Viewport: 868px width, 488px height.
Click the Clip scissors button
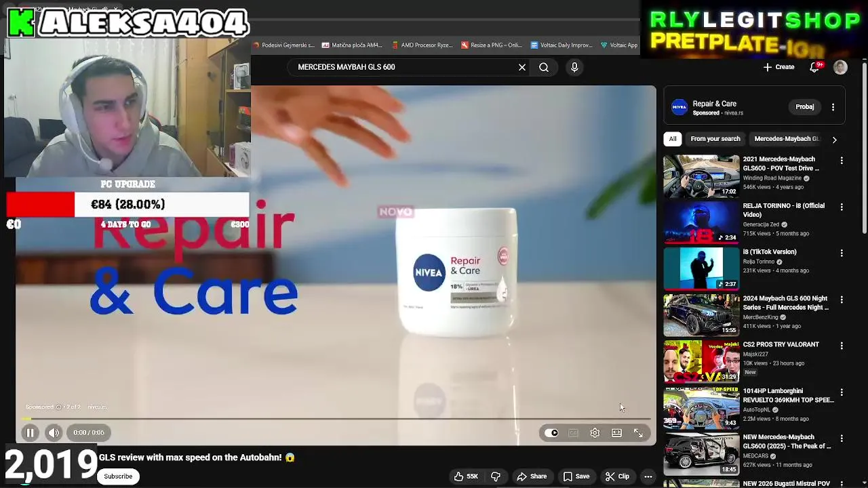click(x=617, y=476)
